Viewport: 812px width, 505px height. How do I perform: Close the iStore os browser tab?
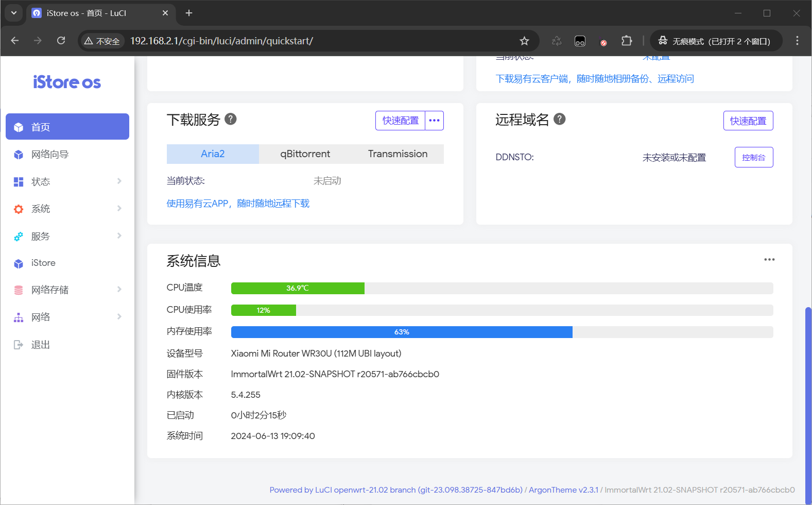(165, 13)
